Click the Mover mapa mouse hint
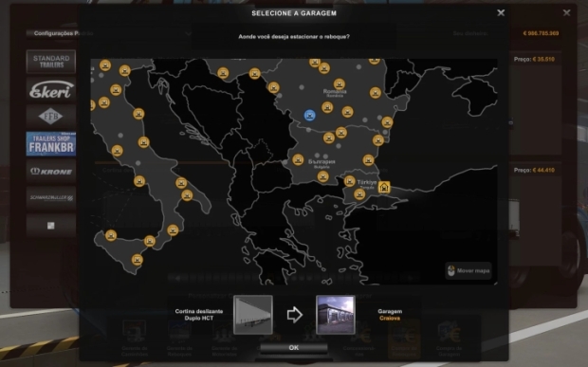Image resolution: width=588 pixels, height=367 pixels. 469,270
